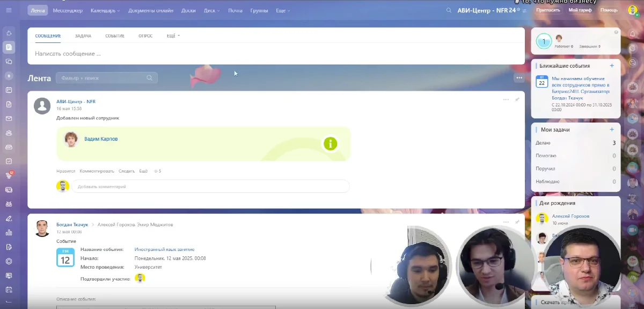Open three-dot menu on Богдан Ткачук post
Viewport: 644px width, 309px height.
click(x=506, y=222)
